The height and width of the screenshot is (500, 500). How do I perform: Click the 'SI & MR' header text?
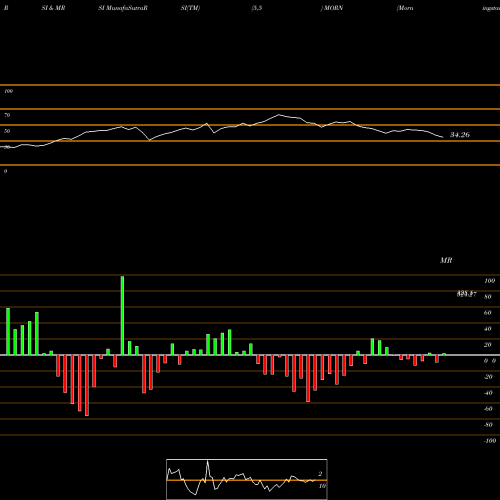pyautogui.click(x=53, y=8)
